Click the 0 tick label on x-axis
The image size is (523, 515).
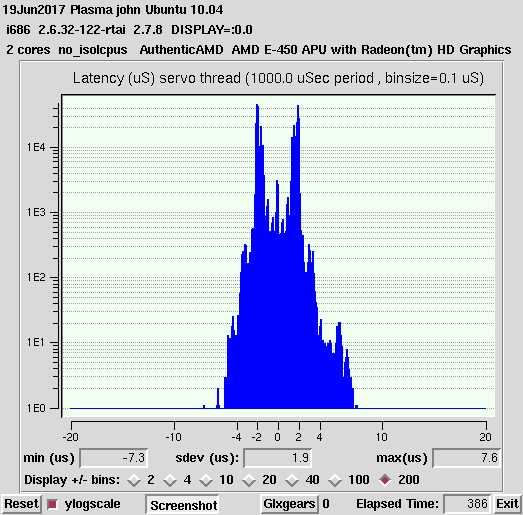[x=278, y=437]
